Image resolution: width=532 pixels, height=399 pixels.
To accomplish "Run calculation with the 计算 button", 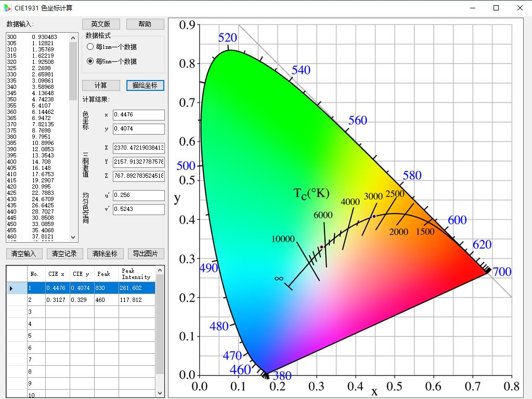I will tap(101, 85).
